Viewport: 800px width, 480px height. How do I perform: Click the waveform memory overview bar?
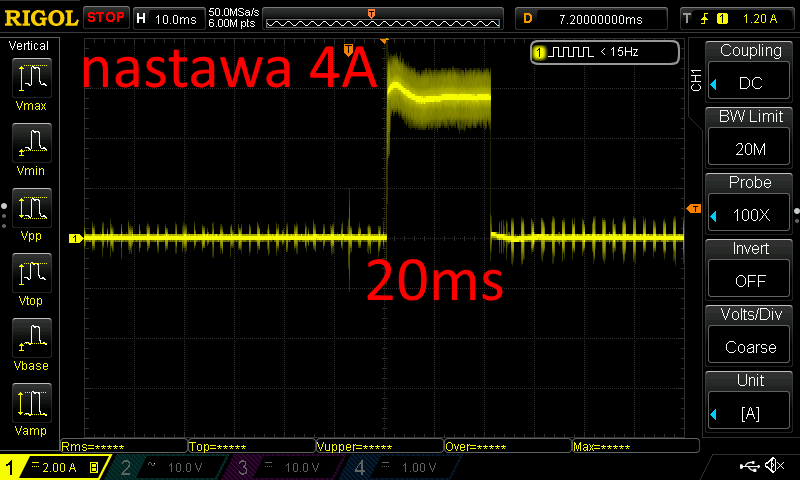pos(383,19)
